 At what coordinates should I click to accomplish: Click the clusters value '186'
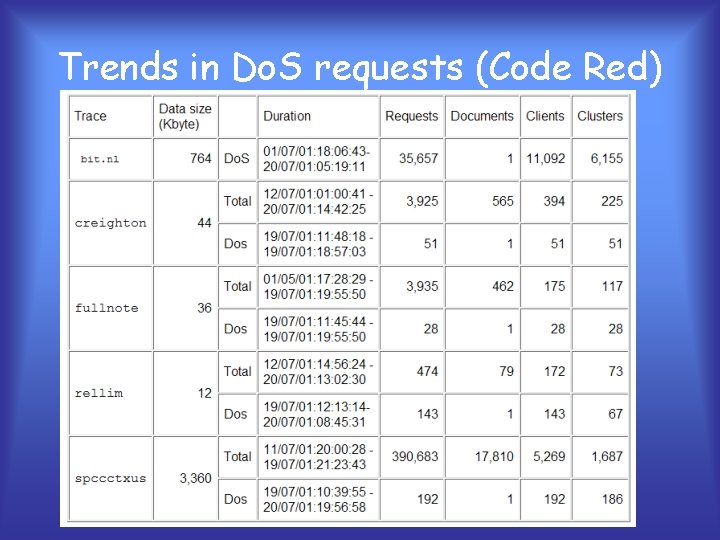(x=613, y=499)
